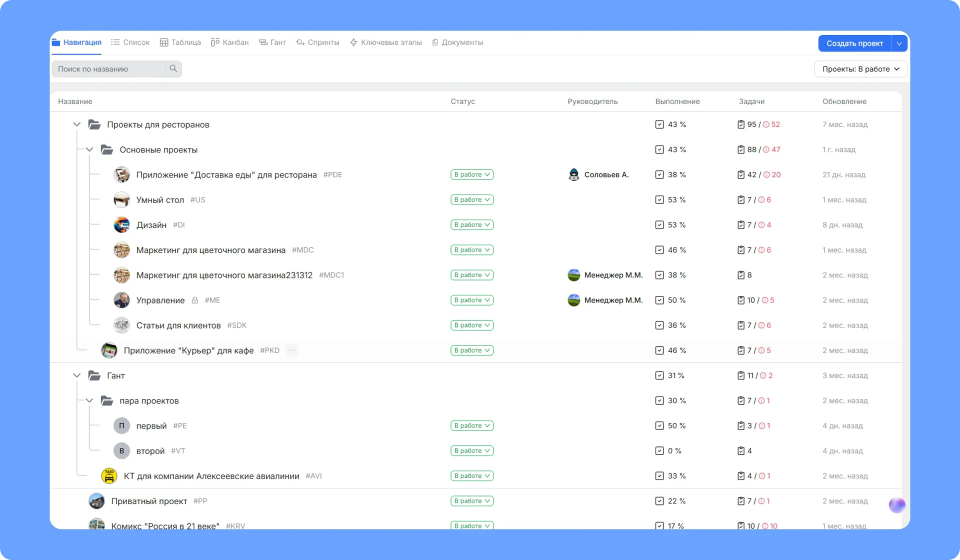
Task: Click the 'пара проектов' folder icon
Action: (x=107, y=400)
